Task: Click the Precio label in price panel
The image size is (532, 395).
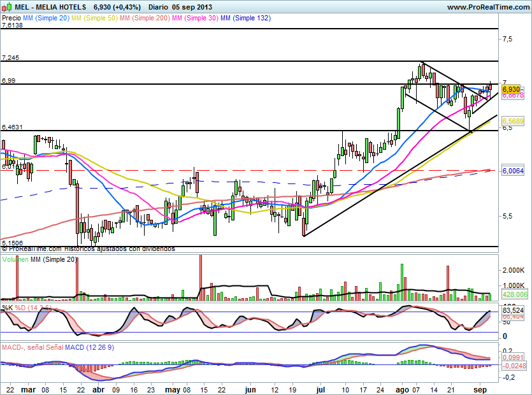Action: (11, 18)
